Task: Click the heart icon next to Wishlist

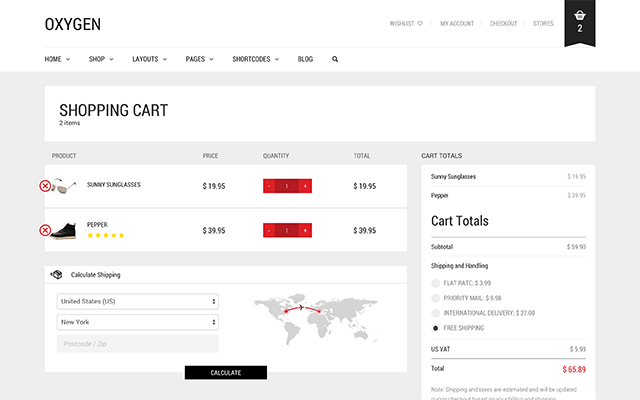Action: pyautogui.click(x=420, y=24)
